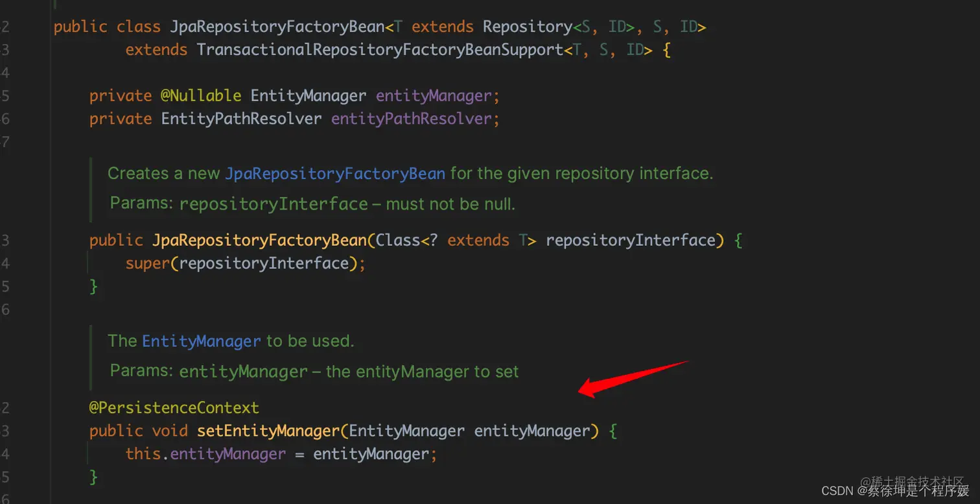This screenshot has width=980, height=504.
Task: Click the Repository type in the class generics
Action: click(x=528, y=27)
